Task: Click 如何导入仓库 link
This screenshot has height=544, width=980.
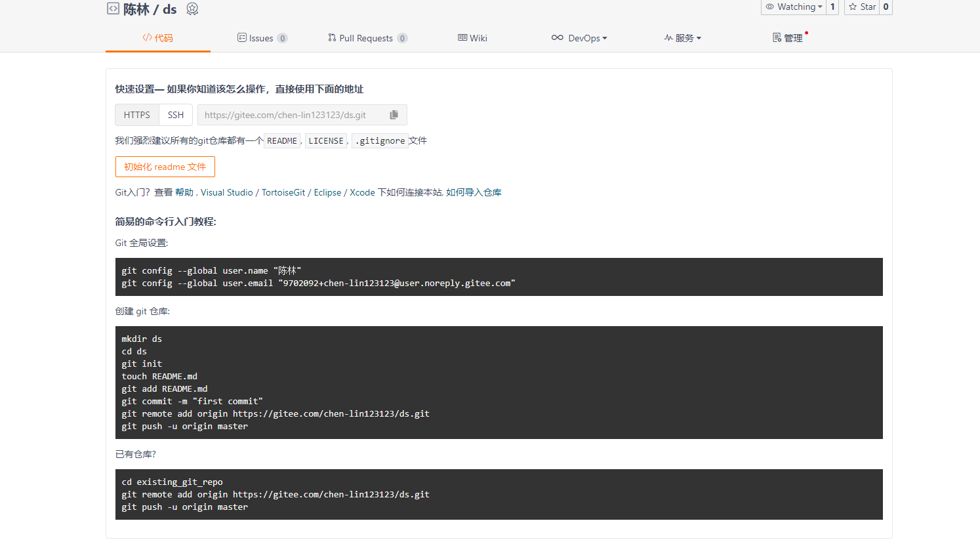Action: (x=474, y=192)
